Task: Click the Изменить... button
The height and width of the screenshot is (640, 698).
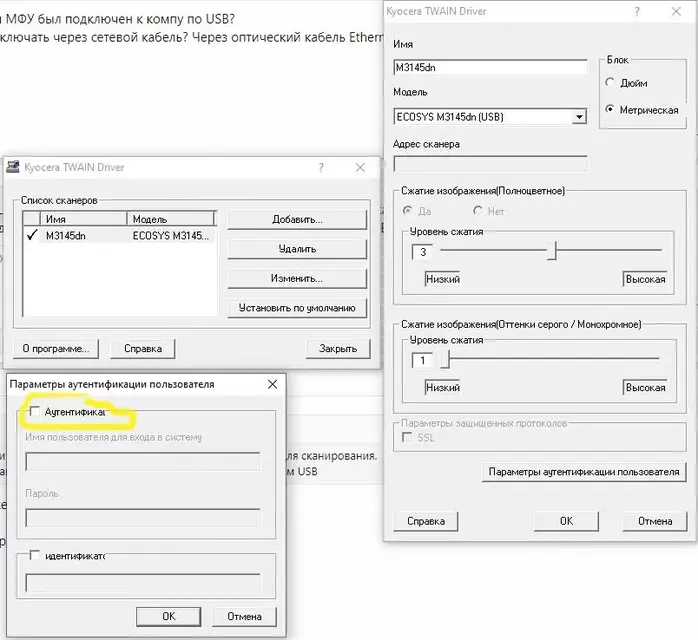Action: (x=297, y=278)
